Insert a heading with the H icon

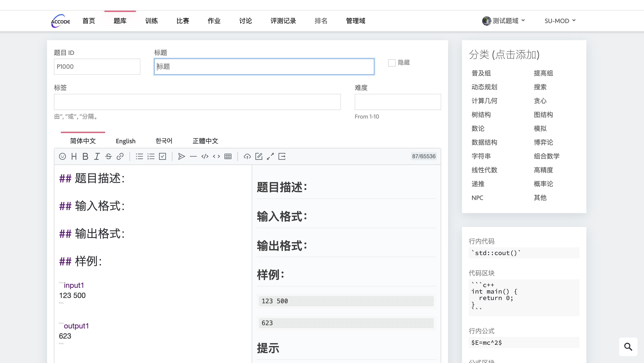click(x=74, y=156)
